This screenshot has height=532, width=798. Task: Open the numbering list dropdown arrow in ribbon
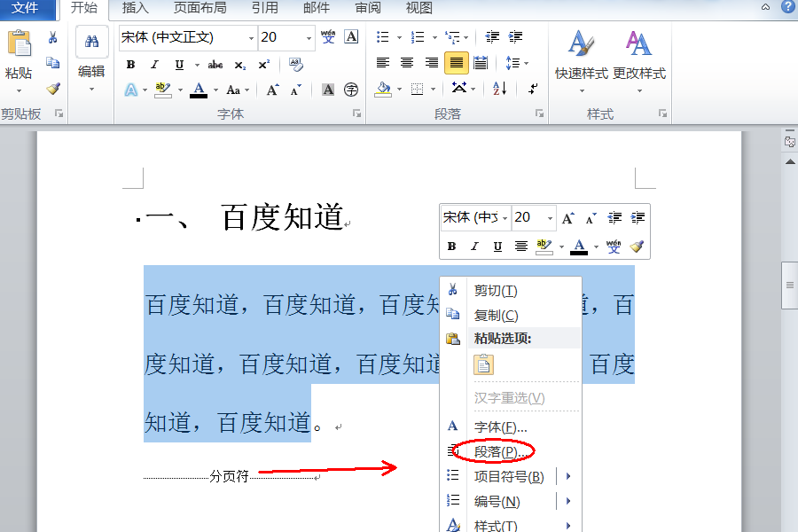(434, 37)
